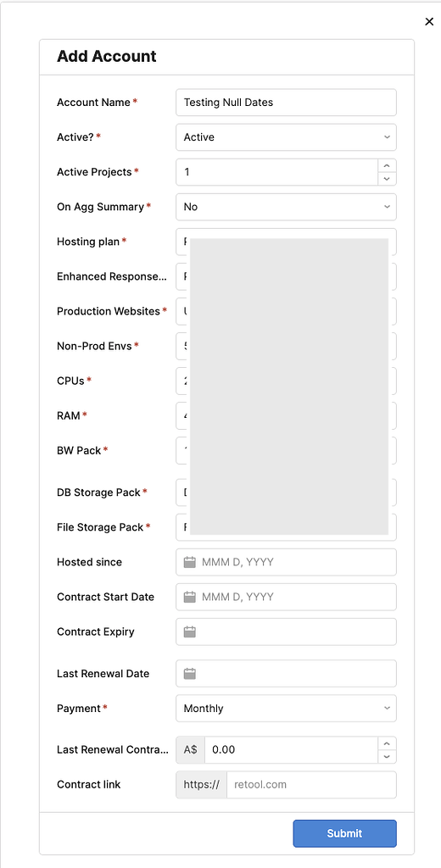
Task: Click the Account Name text field
Action: (x=286, y=103)
